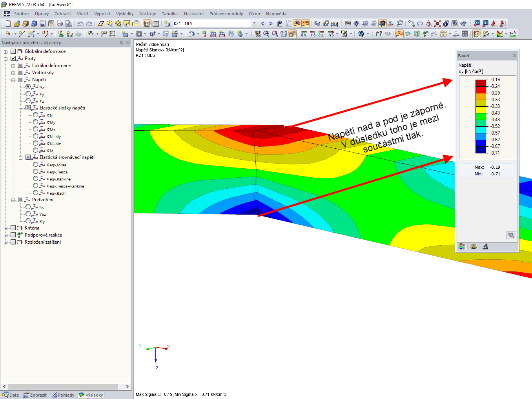Open the KZ1 - ULS load case dropdown
This screenshot has width=532, height=399.
click(254, 24)
